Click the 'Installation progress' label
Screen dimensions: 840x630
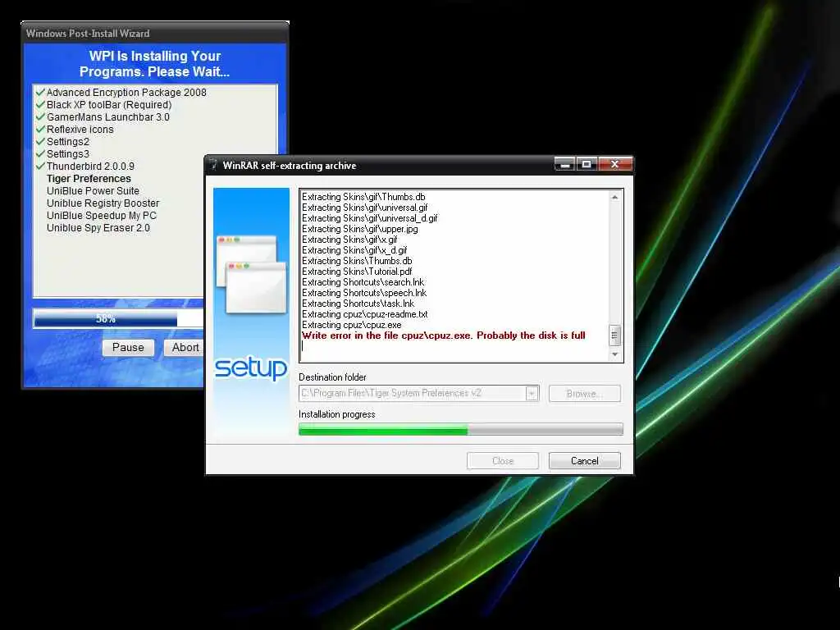tap(336, 414)
